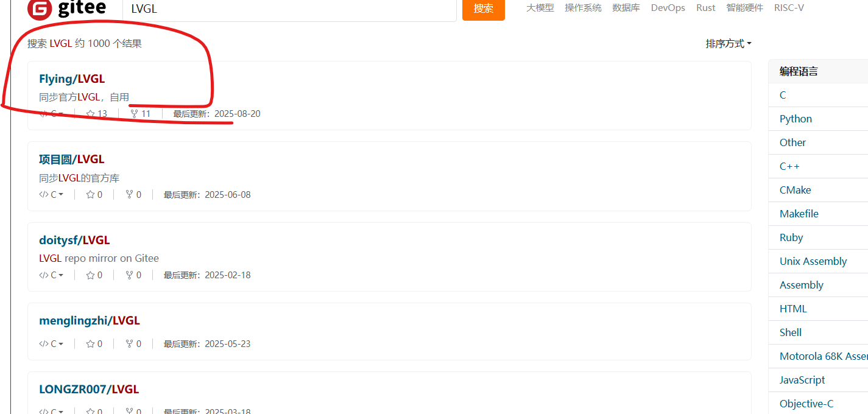The height and width of the screenshot is (414, 868).
Task: Click the search input containing LVGL
Action: pos(289,10)
